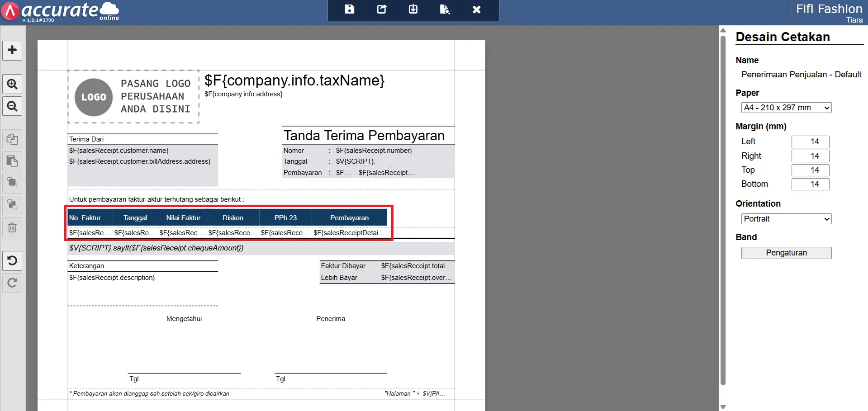Select the Faktur Dibayar label
Image resolution: width=868 pixels, height=411 pixels.
[343, 266]
